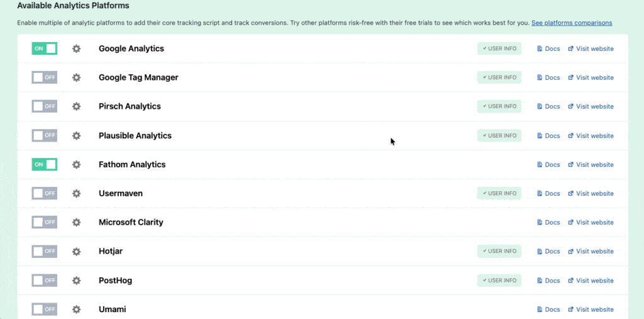Visit website for Usermaven
The image size is (644, 319).
click(x=591, y=193)
